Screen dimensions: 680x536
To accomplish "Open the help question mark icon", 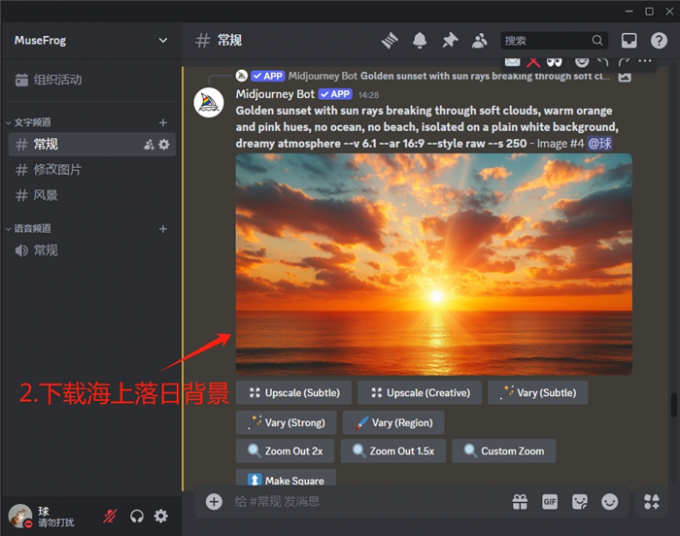I will click(659, 41).
